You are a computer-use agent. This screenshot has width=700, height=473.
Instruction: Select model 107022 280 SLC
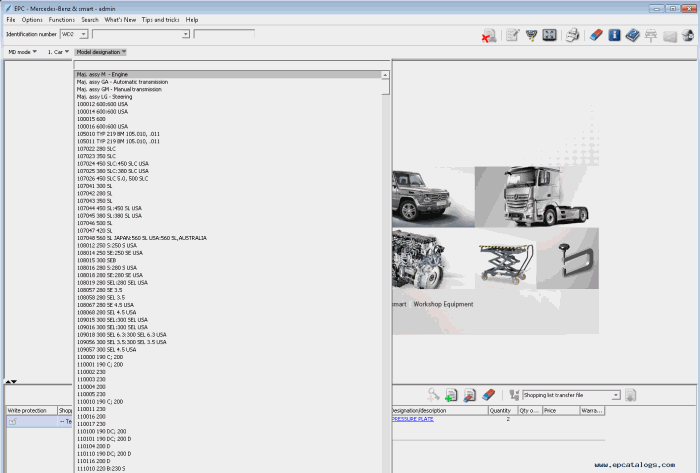point(228,149)
